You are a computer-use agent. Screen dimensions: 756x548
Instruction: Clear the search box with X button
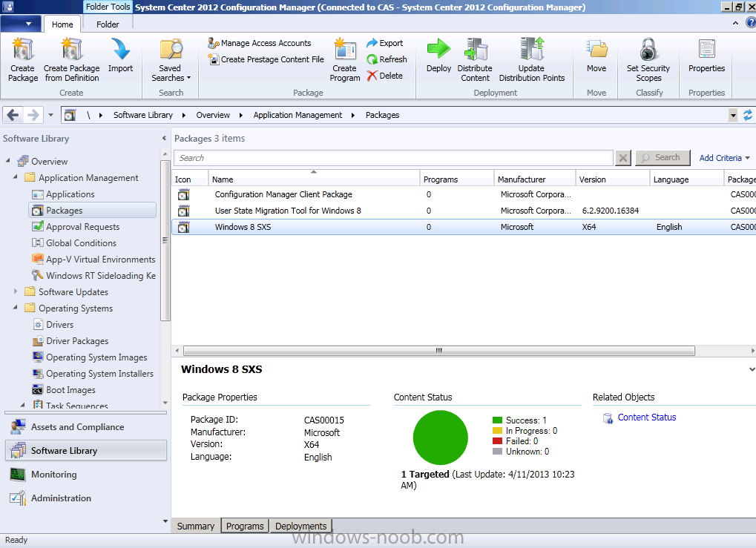point(623,158)
